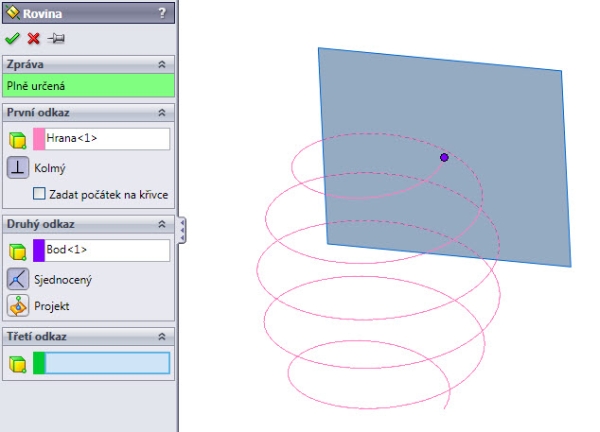Click the green swatch in Třetí odkaz
The width and height of the screenshot is (600, 432).
pyautogui.click(x=39, y=363)
